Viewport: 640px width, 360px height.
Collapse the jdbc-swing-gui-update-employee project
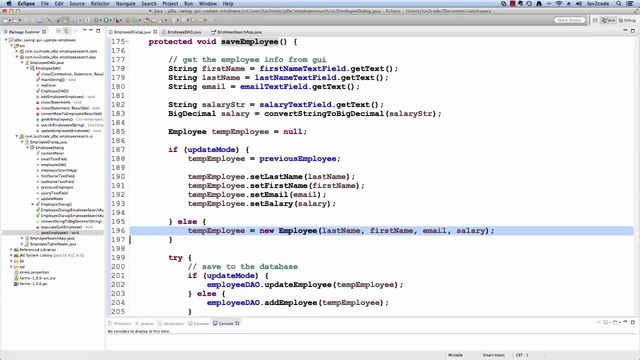coord(6,40)
